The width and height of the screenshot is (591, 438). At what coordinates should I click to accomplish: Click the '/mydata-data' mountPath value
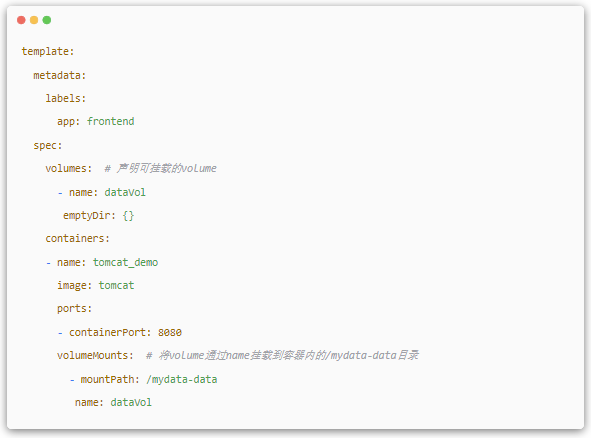pos(182,380)
